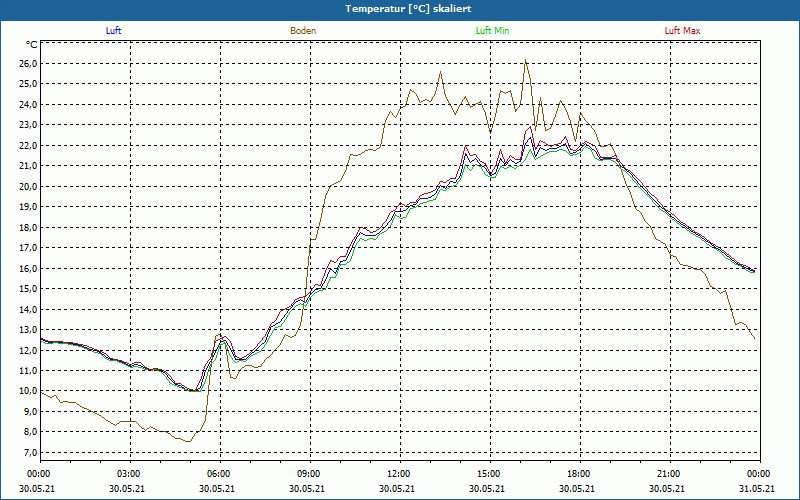Click the 23,0 y-axis value
Image resolution: width=800 pixels, height=500 pixels.
tap(29, 125)
